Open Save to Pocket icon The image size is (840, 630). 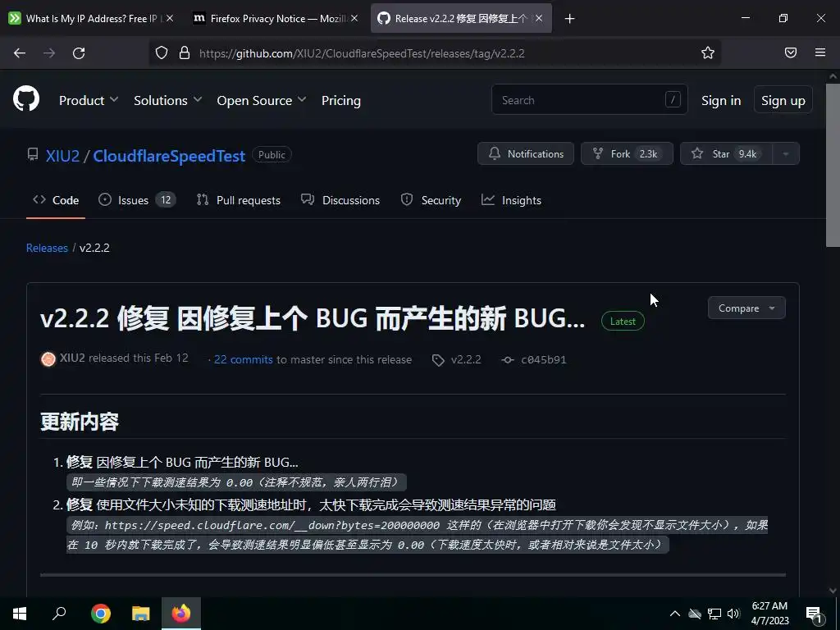tap(790, 52)
